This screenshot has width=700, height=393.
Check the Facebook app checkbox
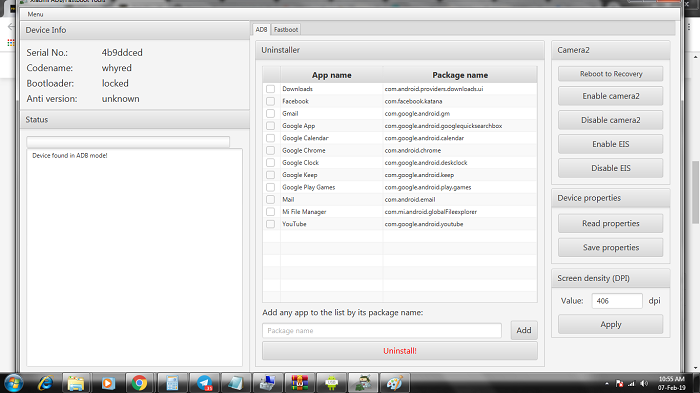(271, 101)
